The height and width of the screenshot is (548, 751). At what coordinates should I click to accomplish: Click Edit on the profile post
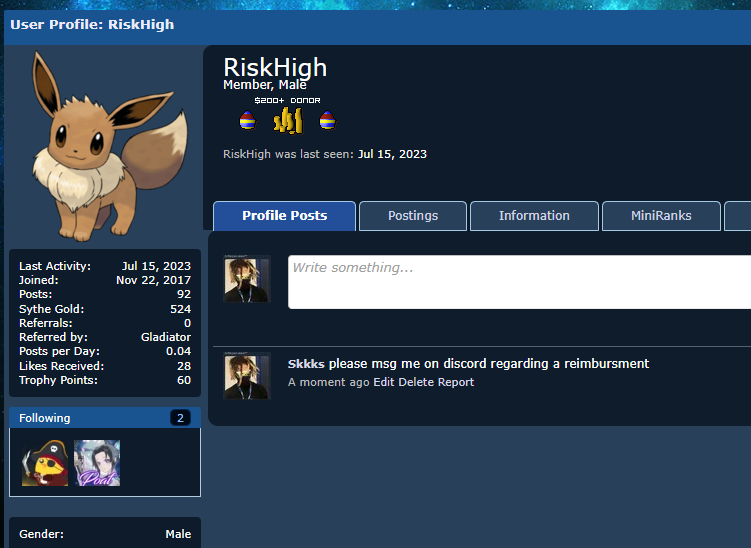pyautogui.click(x=384, y=382)
